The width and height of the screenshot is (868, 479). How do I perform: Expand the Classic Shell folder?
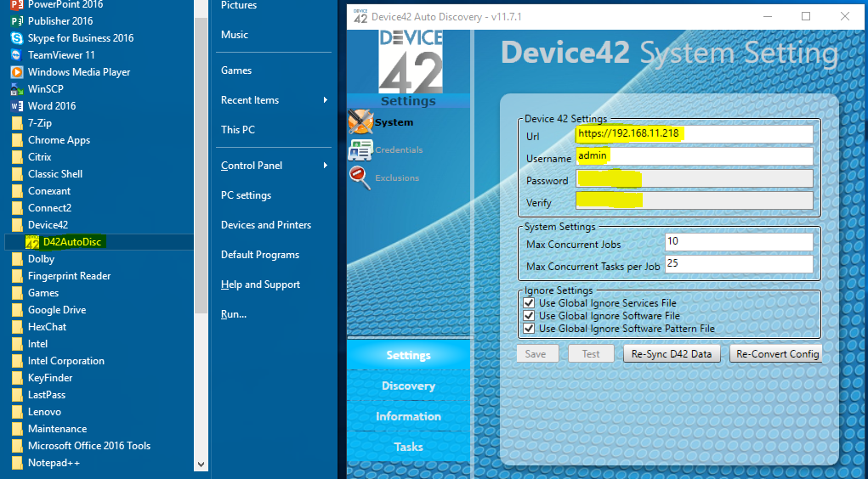[x=47, y=174]
